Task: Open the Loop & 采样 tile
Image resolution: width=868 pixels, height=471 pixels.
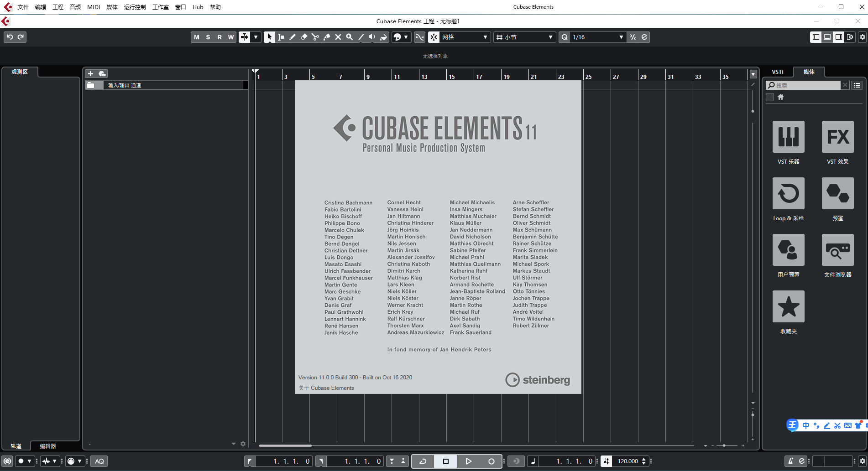Action: (x=788, y=193)
